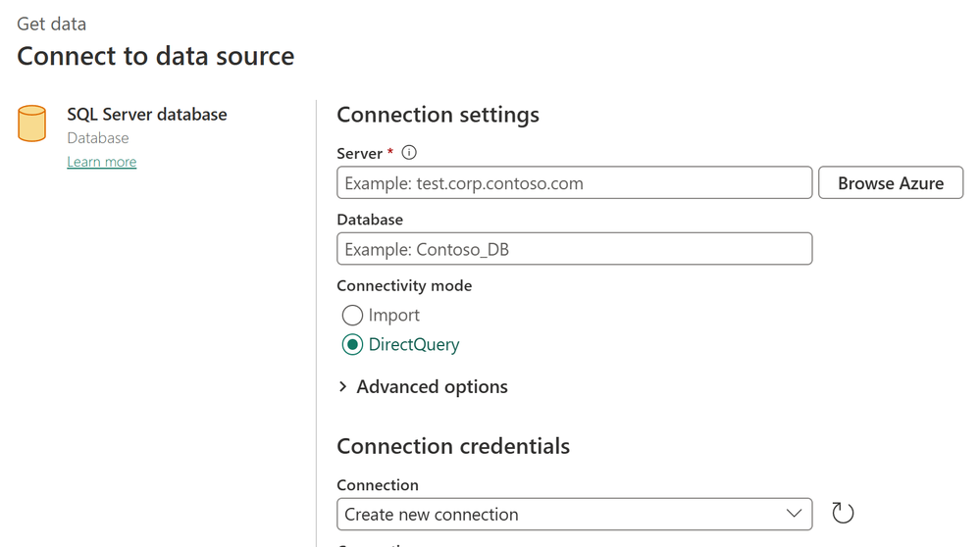Screen dimensions: 980x547
Task: Refresh the connection list with the circular arrow
Action: point(843,514)
